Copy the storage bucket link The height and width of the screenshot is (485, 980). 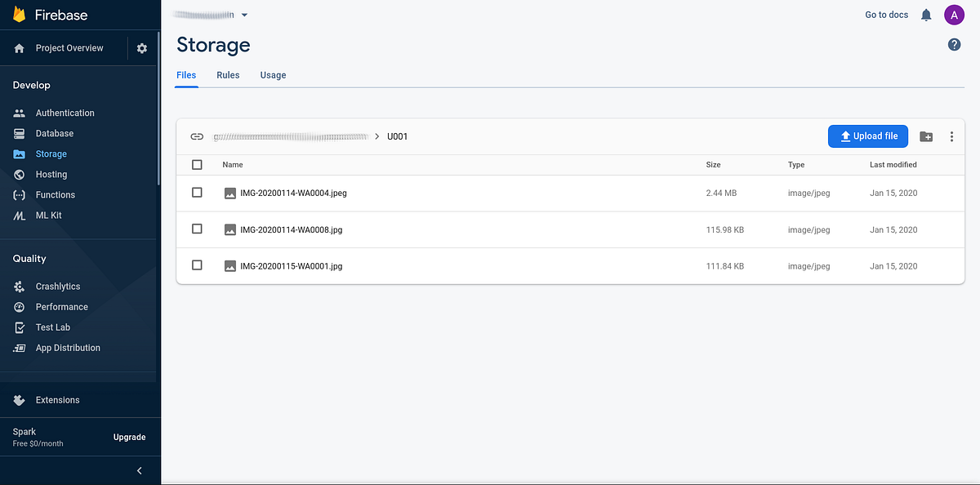coord(195,136)
